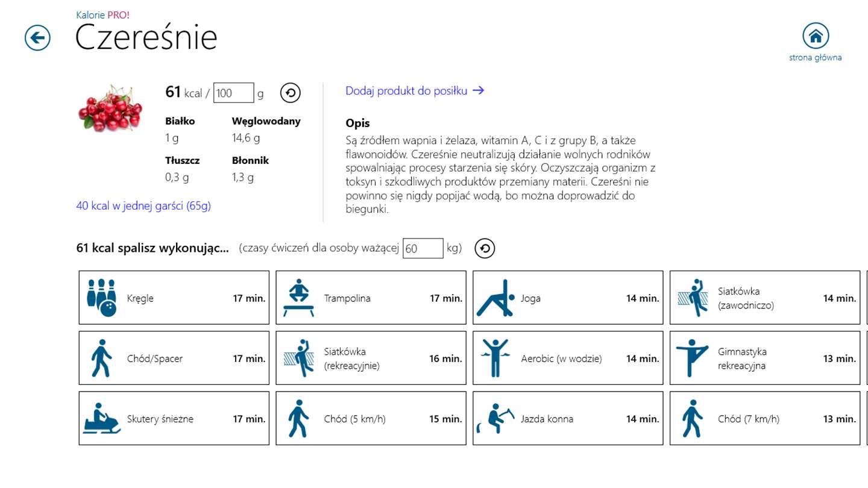Open Dodaj produkt do posiłku link
The width and height of the screenshot is (868, 488).
point(415,91)
